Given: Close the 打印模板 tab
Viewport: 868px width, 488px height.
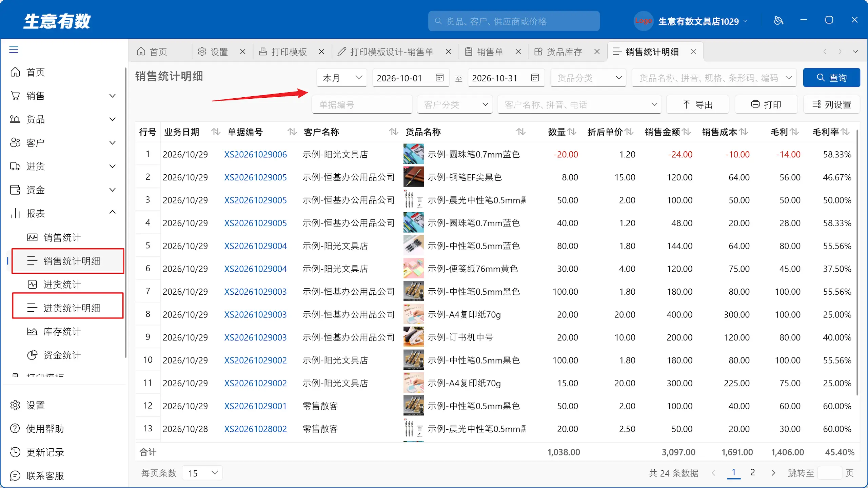Looking at the screenshot, I should tap(321, 52).
